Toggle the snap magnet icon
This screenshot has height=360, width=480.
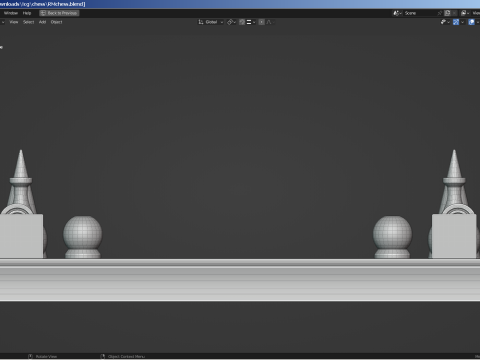coord(242,22)
